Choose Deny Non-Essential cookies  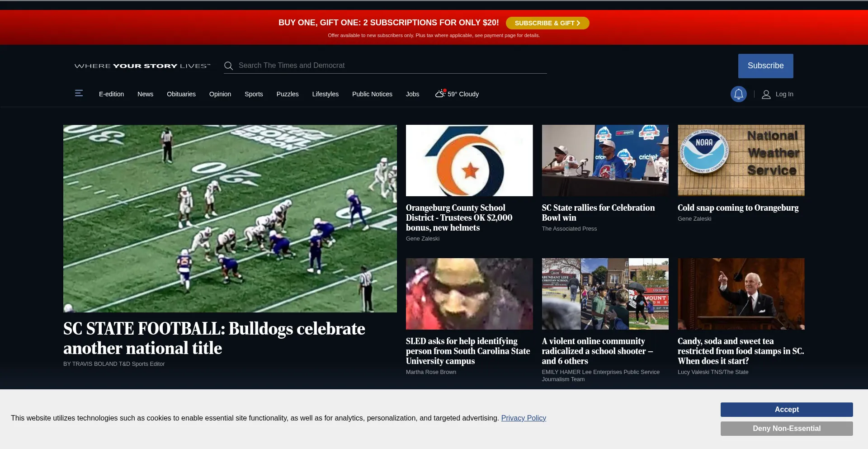(x=786, y=429)
